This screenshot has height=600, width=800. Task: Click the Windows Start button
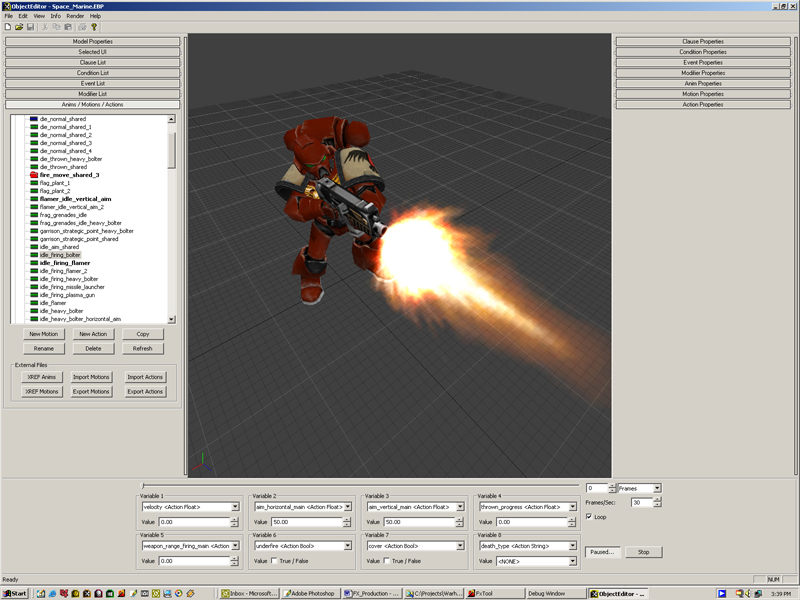[x=15, y=593]
